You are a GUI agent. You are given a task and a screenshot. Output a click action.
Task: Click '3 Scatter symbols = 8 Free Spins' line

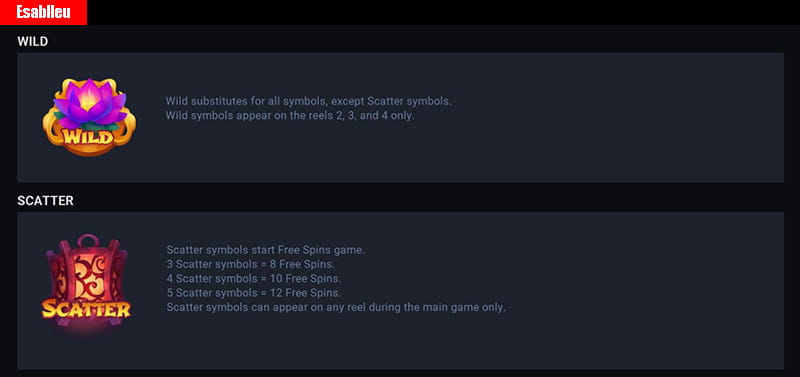pos(251,264)
